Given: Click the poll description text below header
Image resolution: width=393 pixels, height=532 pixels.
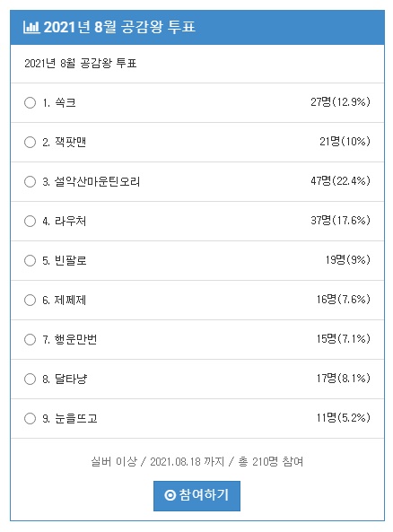Looking at the screenshot, I should pos(81,64).
